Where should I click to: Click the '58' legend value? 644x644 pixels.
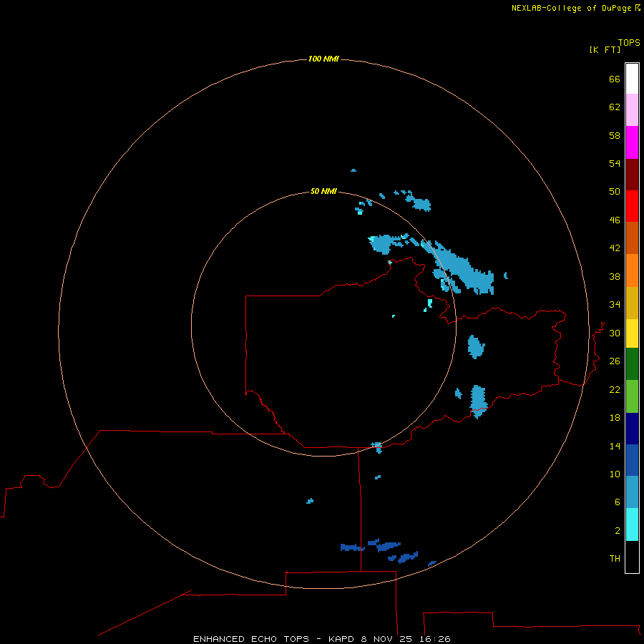click(615, 135)
